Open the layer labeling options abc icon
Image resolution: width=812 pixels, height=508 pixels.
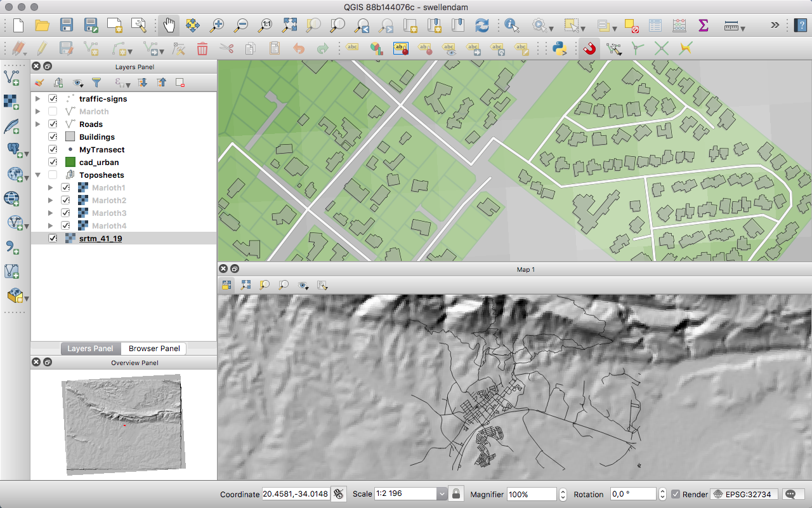(352, 48)
